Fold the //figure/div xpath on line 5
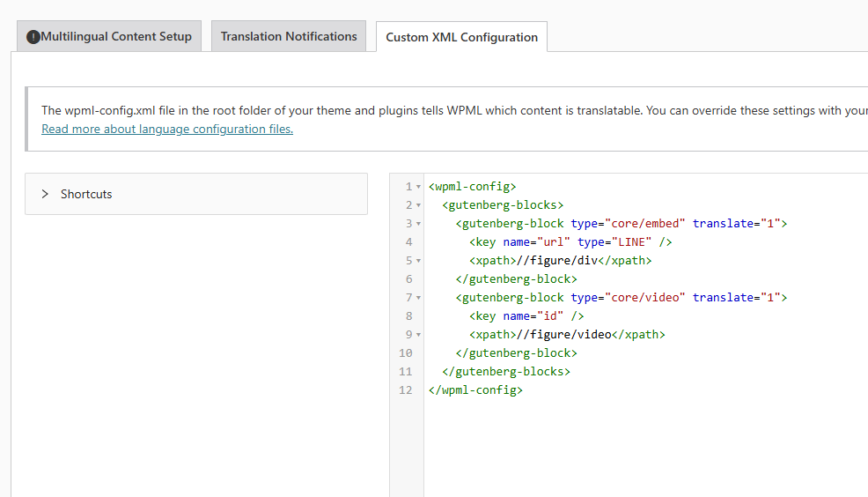Screen dimensions: 868x497 [418, 261]
